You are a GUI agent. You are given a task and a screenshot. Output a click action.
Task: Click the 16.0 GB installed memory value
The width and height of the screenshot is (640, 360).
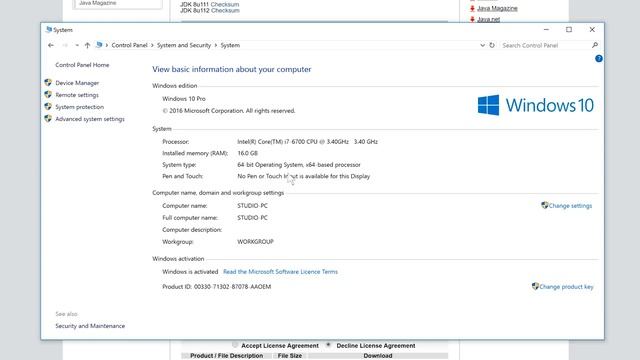[x=247, y=153]
